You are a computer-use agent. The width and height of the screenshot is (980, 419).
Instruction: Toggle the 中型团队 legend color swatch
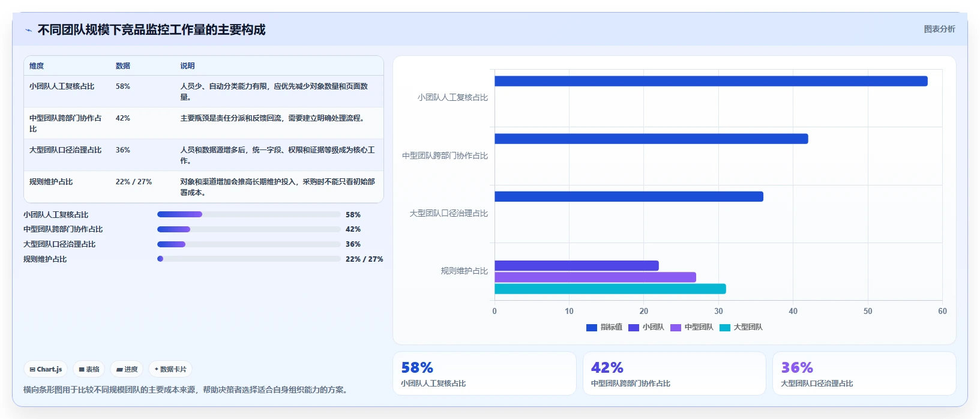coord(676,327)
